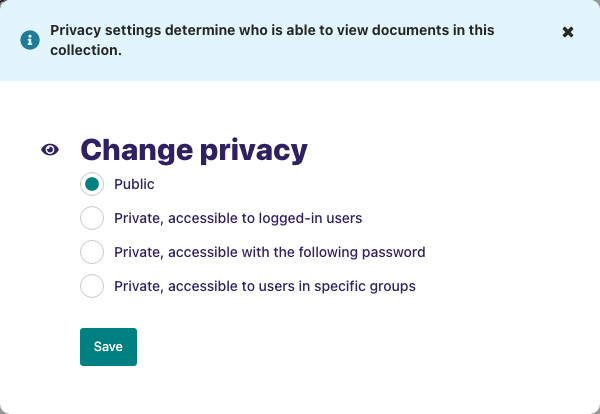The height and width of the screenshot is (414, 600).
Task: Click the "Private, accessible to users in specific groups" label
Action: pos(265,287)
